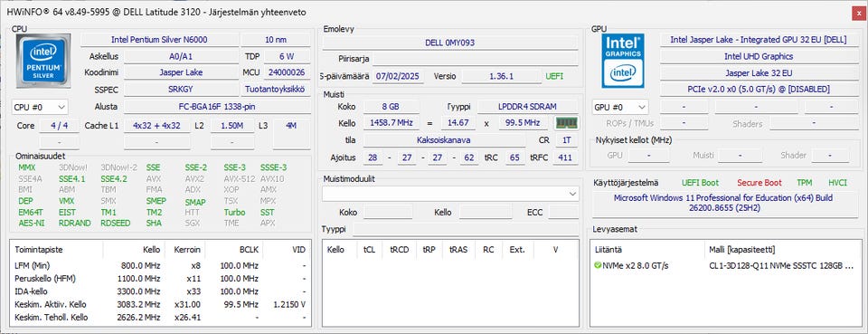Expand the Muistimoduulit module dropdown
Viewport: 868px width, 334px height.
pyautogui.click(x=450, y=194)
